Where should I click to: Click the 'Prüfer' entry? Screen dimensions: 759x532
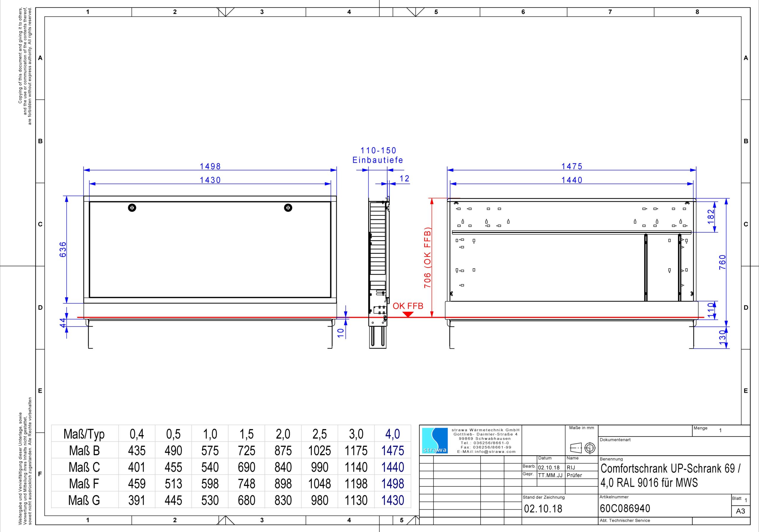coord(574,475)
